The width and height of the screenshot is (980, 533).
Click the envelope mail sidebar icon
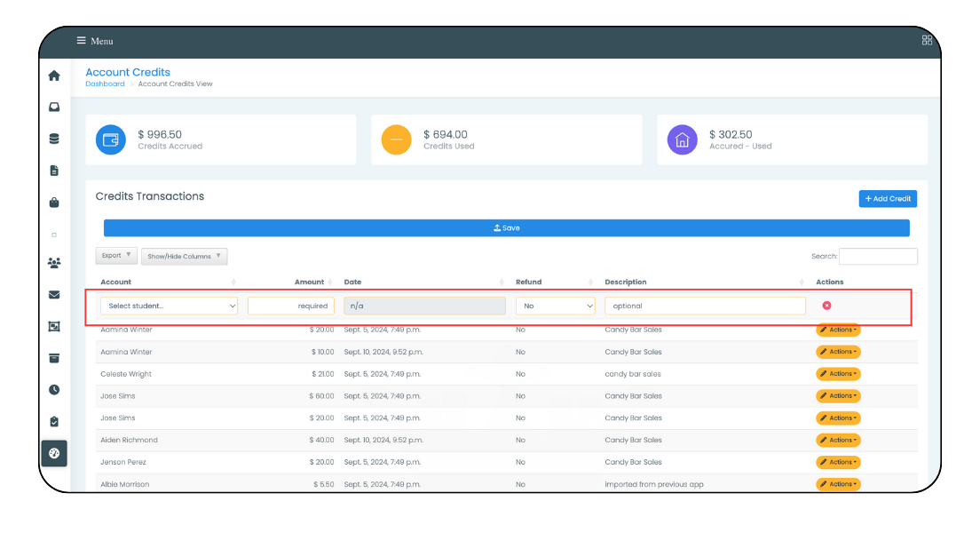tap(54, 295)
